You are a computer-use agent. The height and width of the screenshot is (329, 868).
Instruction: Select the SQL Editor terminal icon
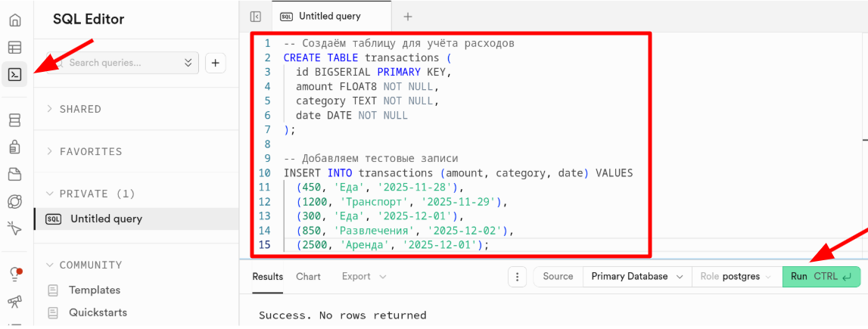(14, 74)
